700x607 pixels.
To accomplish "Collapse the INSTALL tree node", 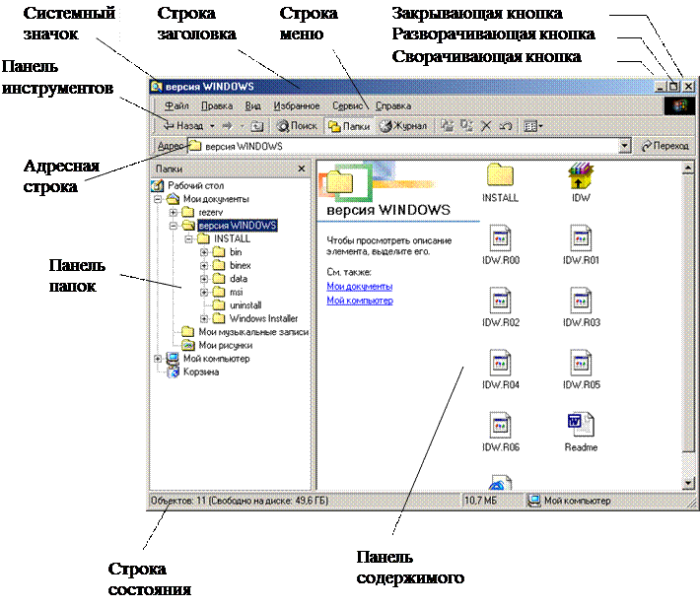I will (188, 238).
